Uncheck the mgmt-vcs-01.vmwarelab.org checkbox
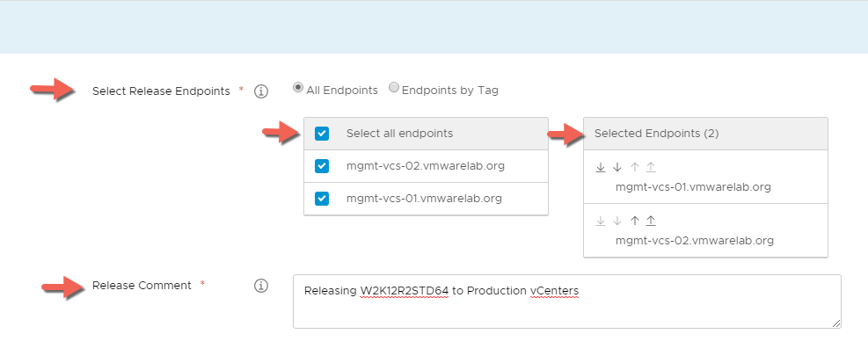 (322, 199)
